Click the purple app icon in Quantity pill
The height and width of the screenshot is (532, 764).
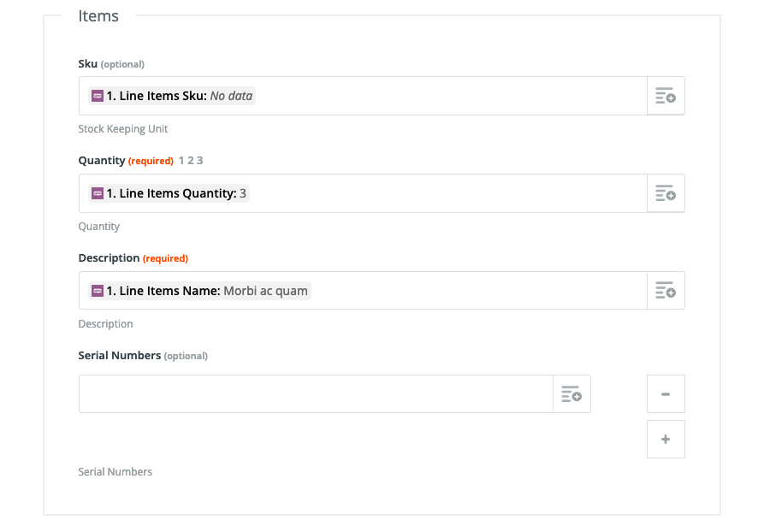click(x=98, y=193)
